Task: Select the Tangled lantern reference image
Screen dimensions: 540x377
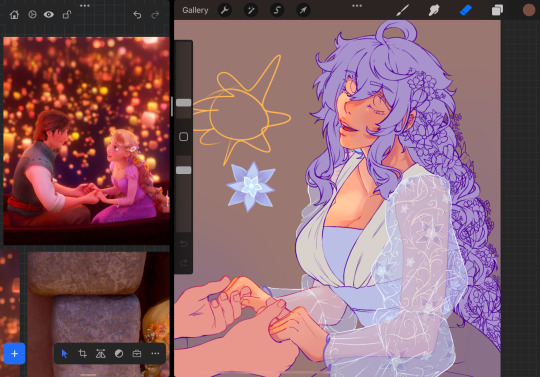Action: (86, 141)
